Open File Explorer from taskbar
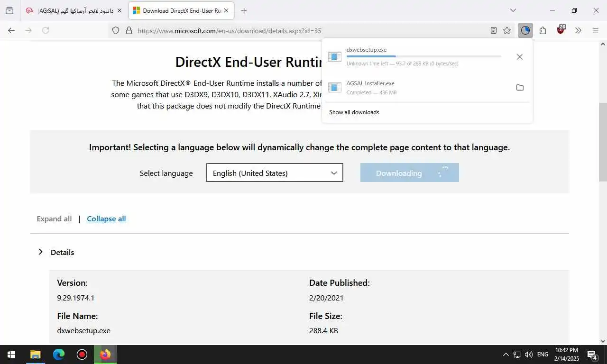Screen dimensions: 607x364 36,355
